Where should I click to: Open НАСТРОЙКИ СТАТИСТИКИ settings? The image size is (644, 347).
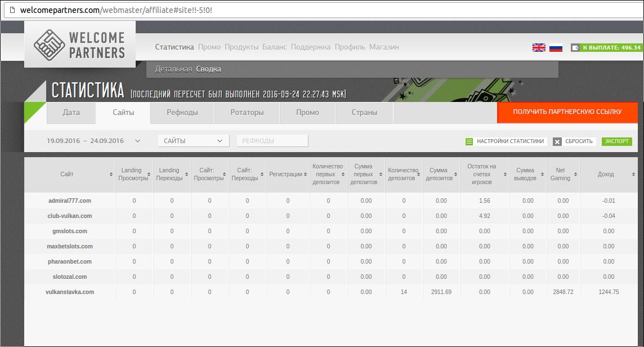click(510, 141)
